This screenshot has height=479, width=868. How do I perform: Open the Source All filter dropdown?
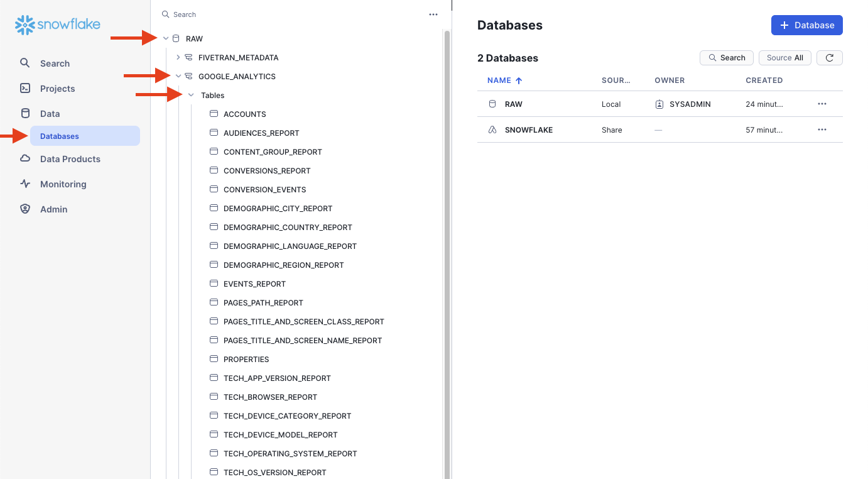point(785,58)
